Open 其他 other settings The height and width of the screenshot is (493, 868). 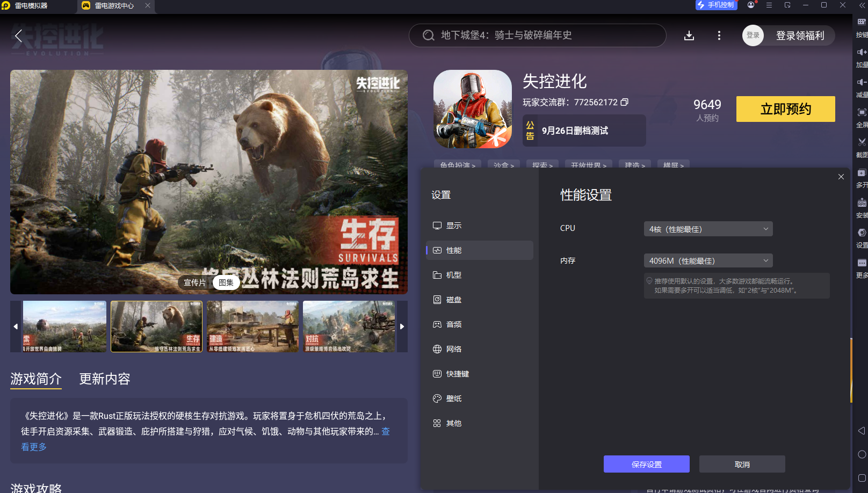(480, 423)
